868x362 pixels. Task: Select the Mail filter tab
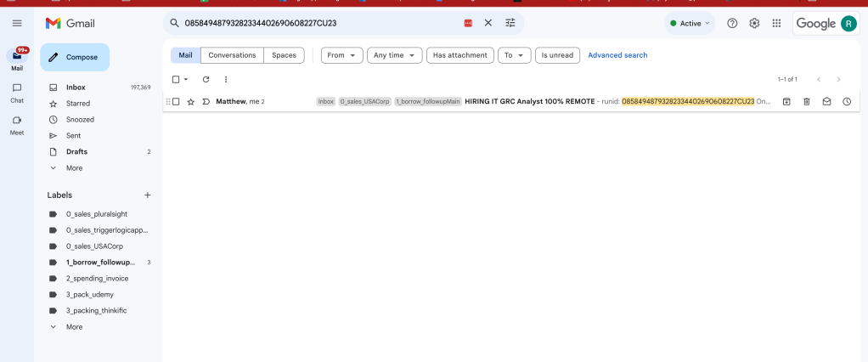185,55
